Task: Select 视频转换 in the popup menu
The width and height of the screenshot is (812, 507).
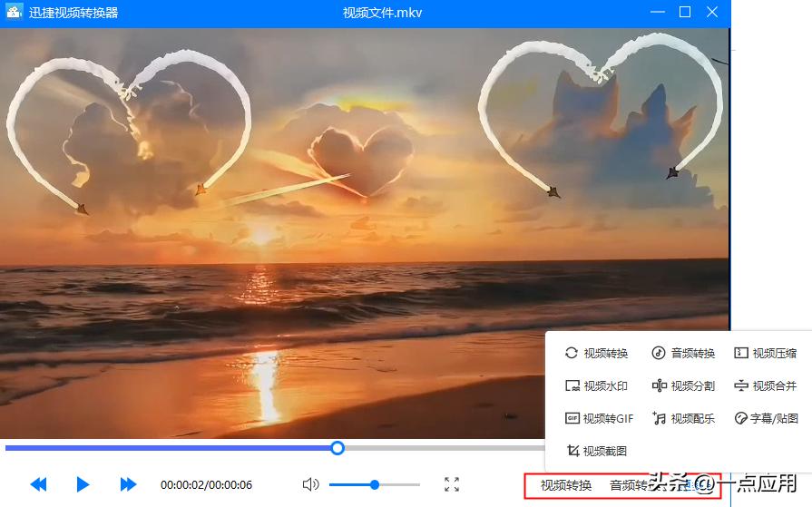Action: [597, 354]
